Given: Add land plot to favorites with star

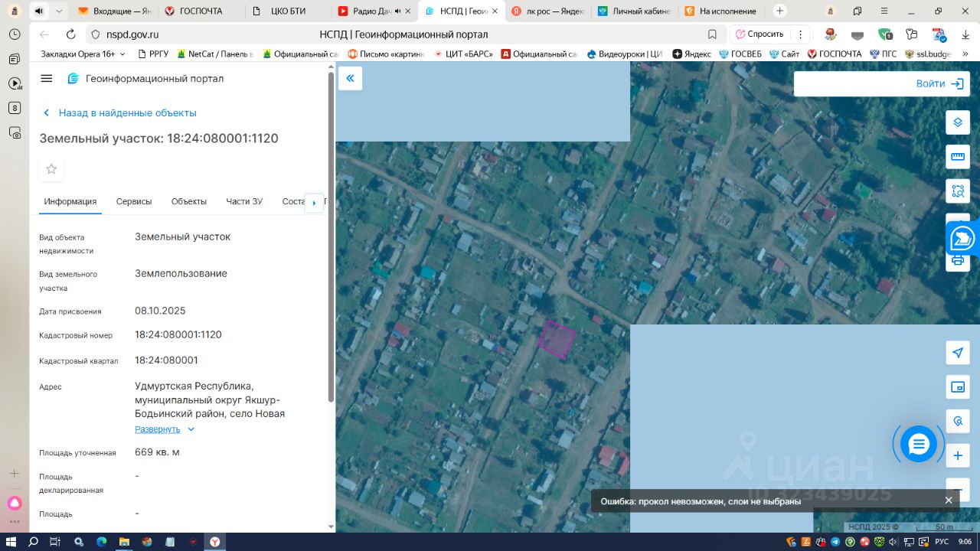Looking at the screenshot, I should tap(51, 169).
